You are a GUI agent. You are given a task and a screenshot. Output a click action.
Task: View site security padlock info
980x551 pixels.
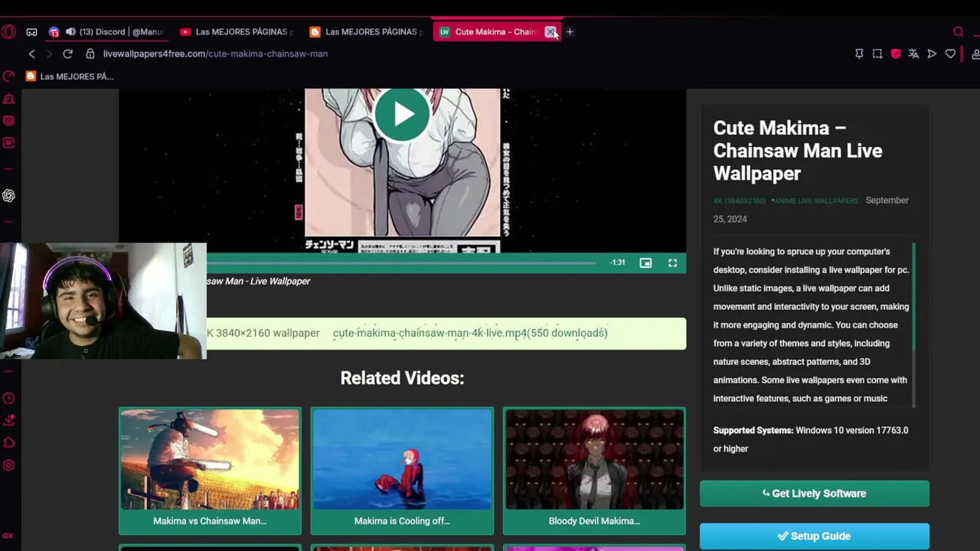pyautogui.click(x=90, y=54)
